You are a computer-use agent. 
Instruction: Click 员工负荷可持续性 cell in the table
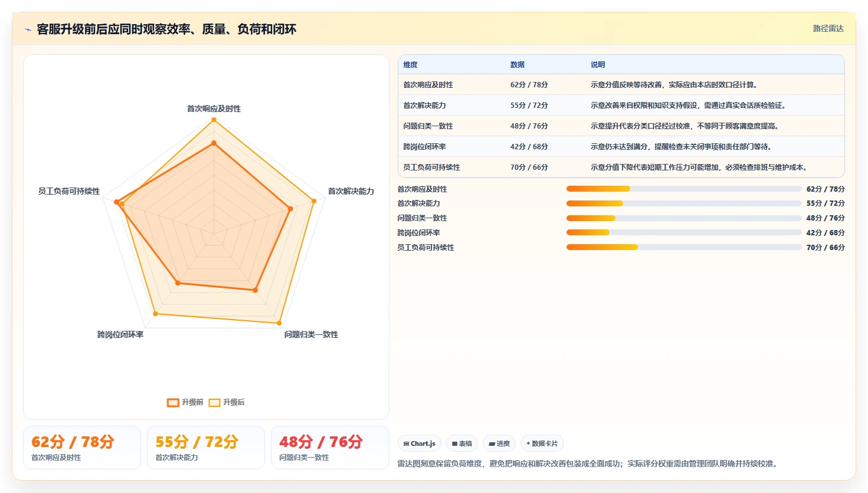click(x=431, y=167)
